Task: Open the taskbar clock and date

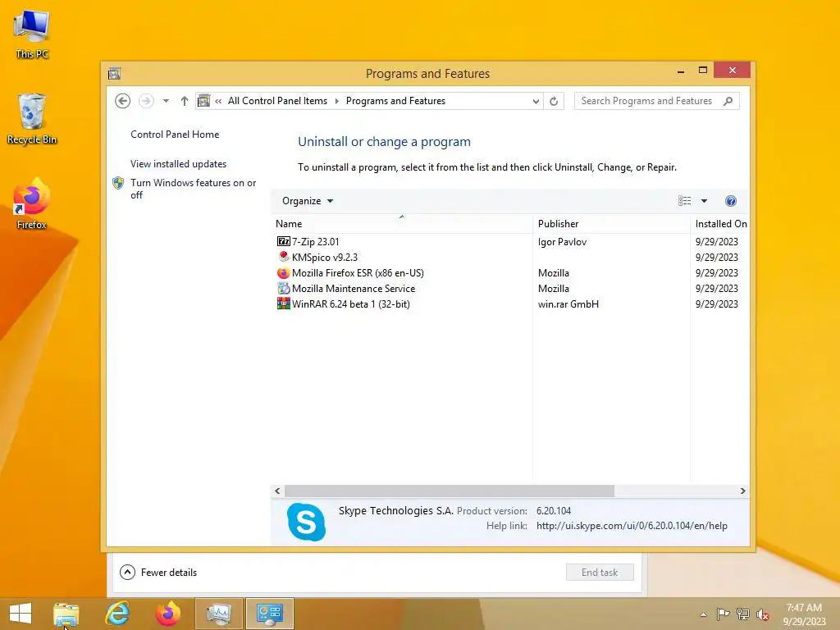Action: pos(804,614)
